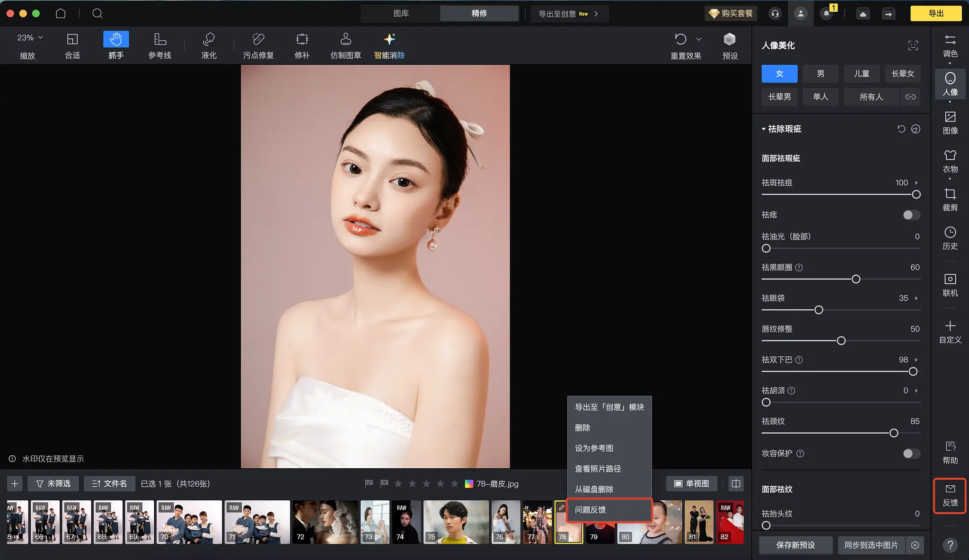
Task: Choose the 仿制图章 clone stamp tool
Action: pyautogui.click(x=346, y=45)
